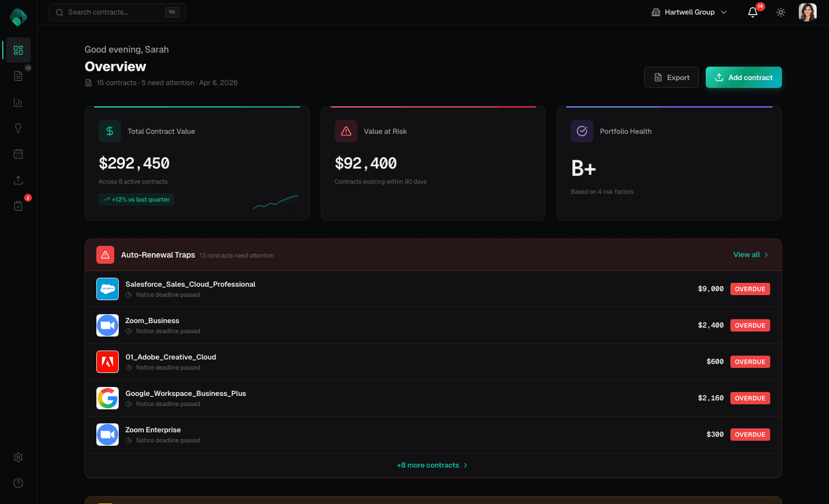The width and height of the screenshot is (829, 504).
Task: Select the Dashboard overview icon in sidebar
Action: point(18,50)
